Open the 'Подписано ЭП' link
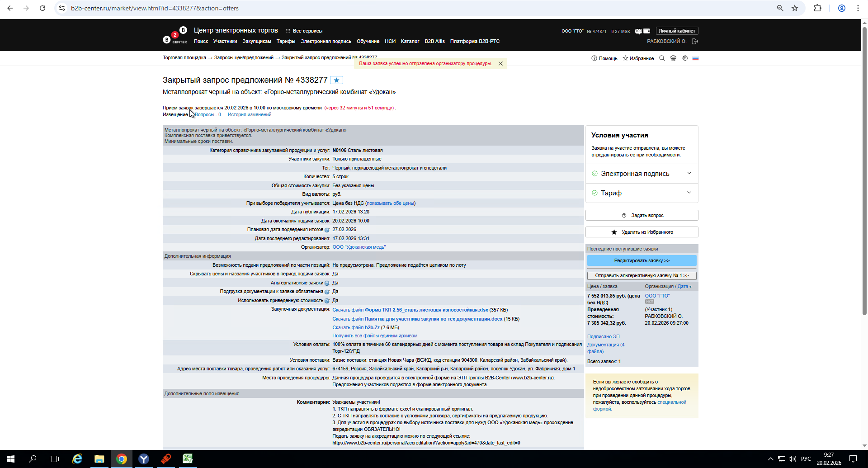This screenshot has width=868, height=468. pyautogui.click(x=603, y=337)
